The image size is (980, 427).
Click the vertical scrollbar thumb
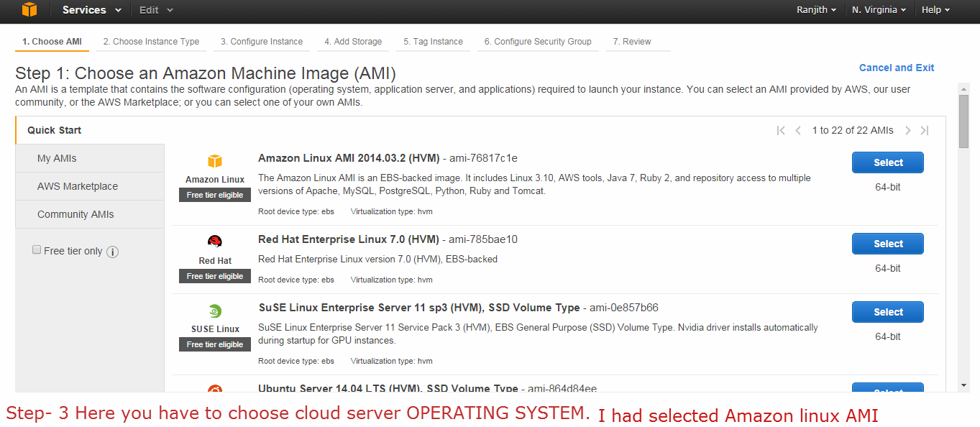click(964, 121)
